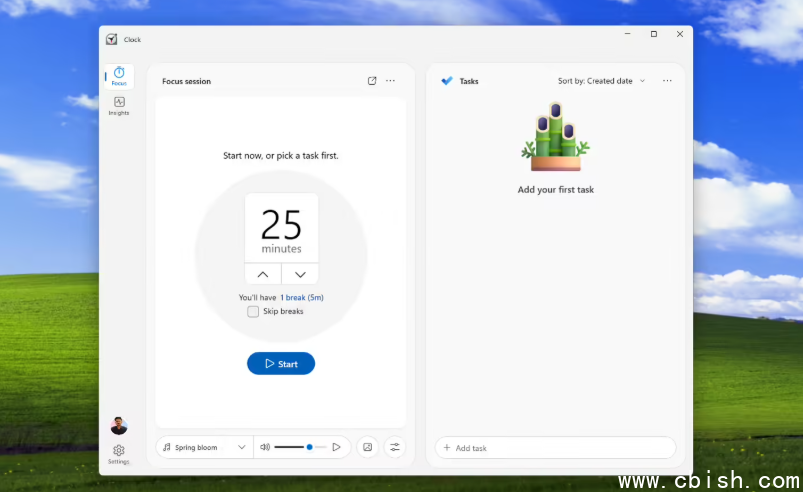Click the volume speaker icon
Viewport: 803px width, 492px height.
point(265,447)
